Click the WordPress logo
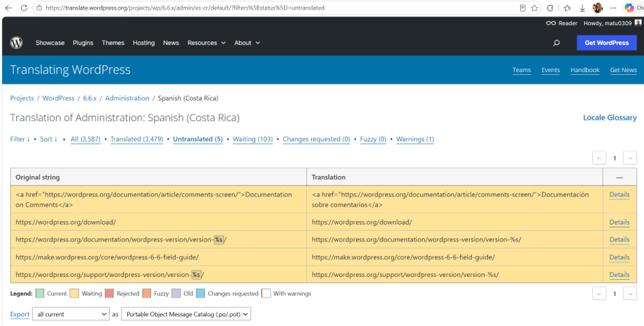Screen dimensions: 644x326 click(x=16, y=43)
